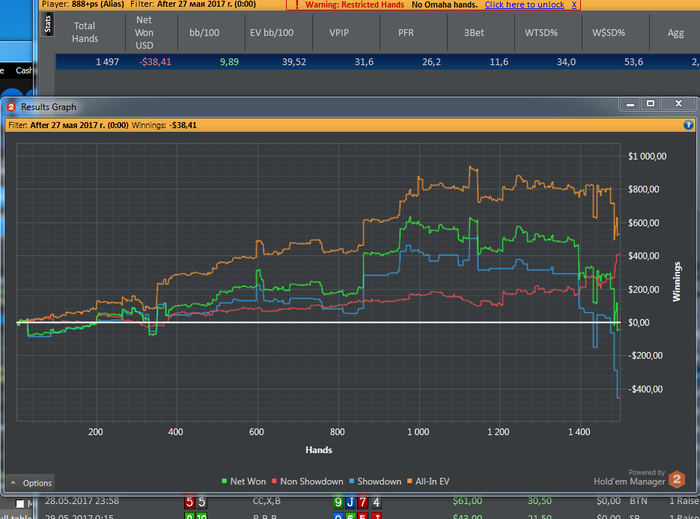Click the green 9 board card icon
The height and width of the screenshot is (519, 700).
[x=338, y=502]
